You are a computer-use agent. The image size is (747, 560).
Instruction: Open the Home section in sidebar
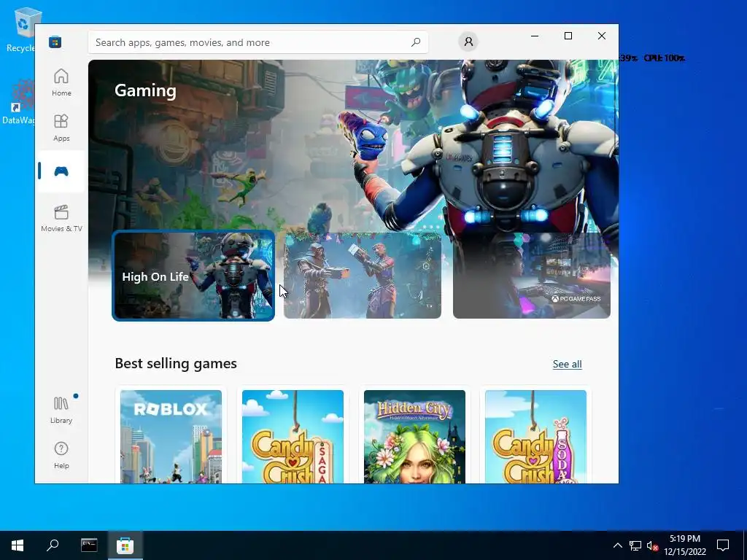tap(61, 83)
